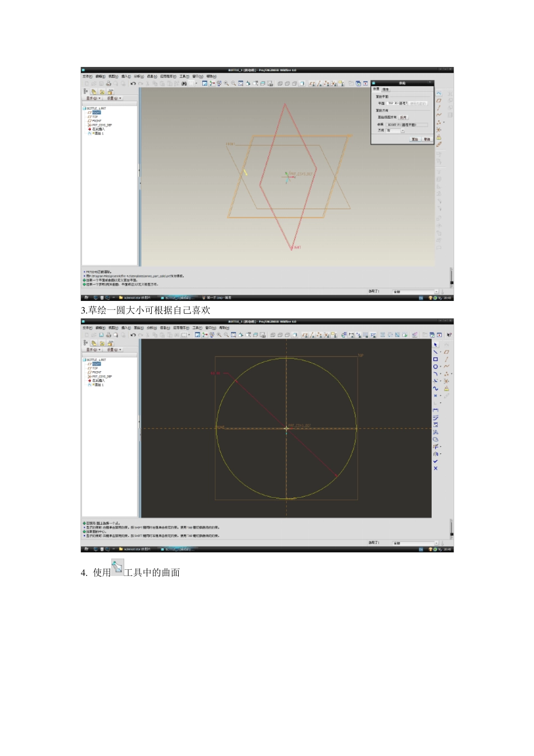
Task: Select the arrow pick tool in the sketcher toolbar
Action: [435, 344]
